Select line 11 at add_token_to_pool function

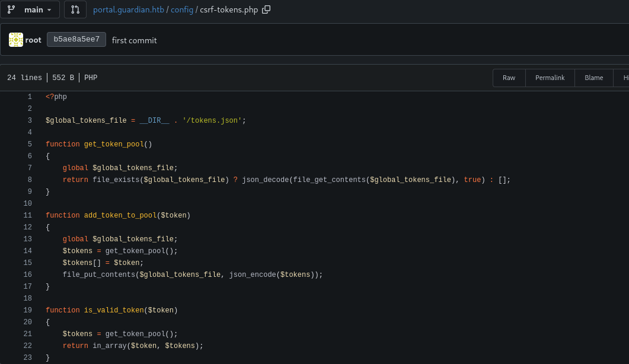pyautogui.click(x=28, y=215)
